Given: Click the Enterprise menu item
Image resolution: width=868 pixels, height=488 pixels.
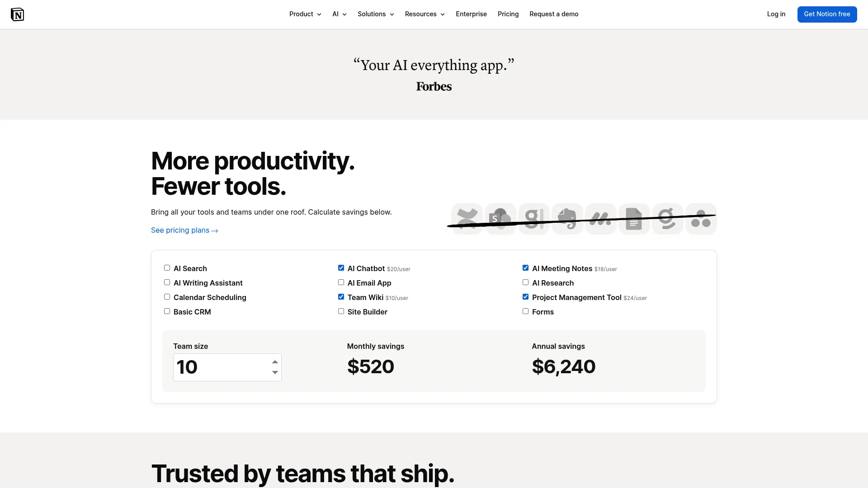Looking at the screenshot, I should click(x=471, y=14).
